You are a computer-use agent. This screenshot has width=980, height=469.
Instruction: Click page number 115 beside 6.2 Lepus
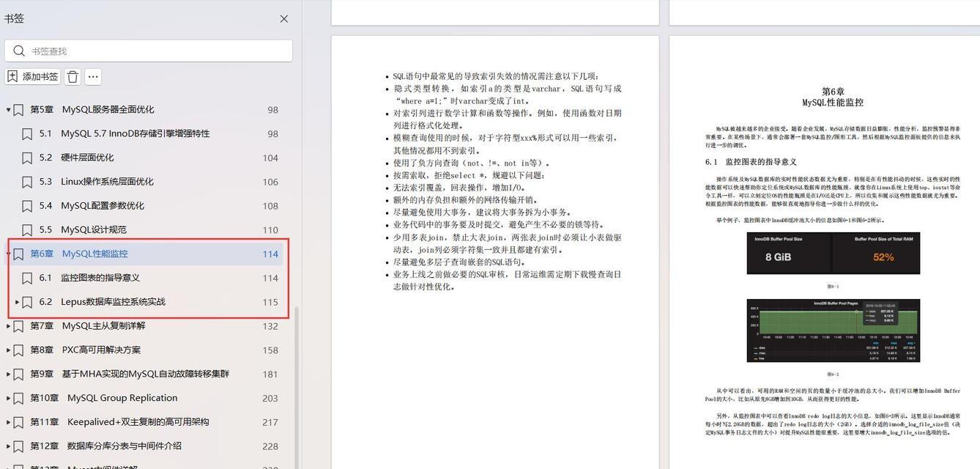pos(270,302)
